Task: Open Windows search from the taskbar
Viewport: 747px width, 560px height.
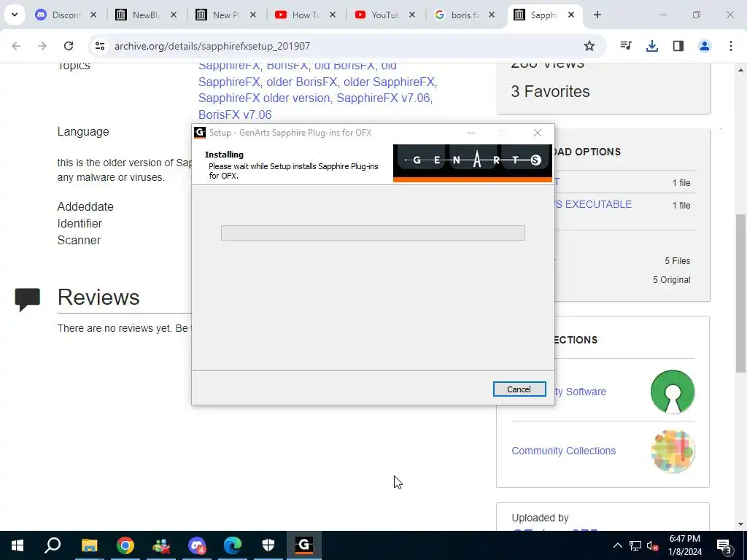Action: pos(53,545)
